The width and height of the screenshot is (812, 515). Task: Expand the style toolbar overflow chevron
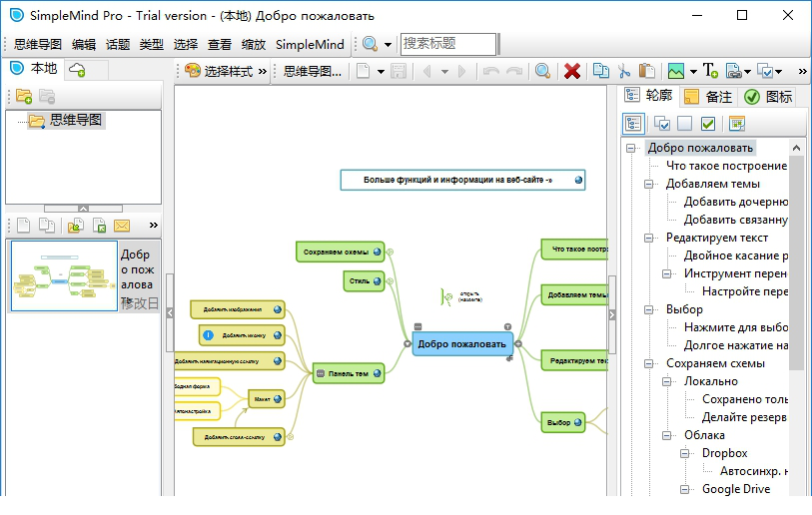point(263,71)
